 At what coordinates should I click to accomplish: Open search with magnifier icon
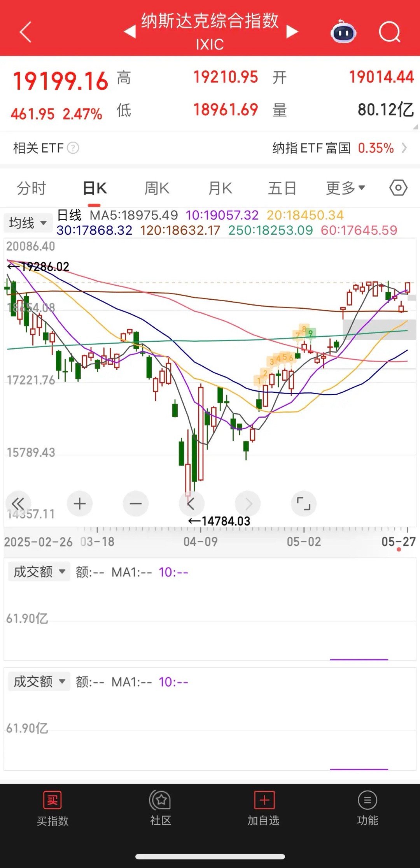pyautogui.click(x=390, y=32)
